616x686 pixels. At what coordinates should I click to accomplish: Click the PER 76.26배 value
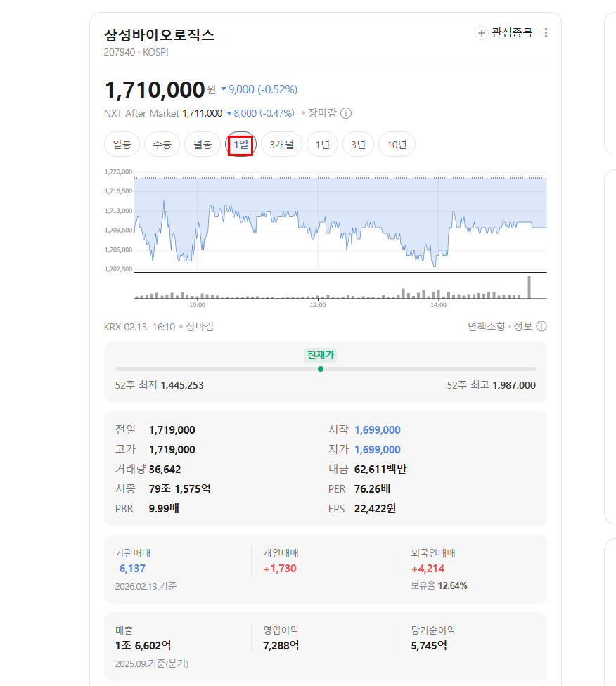coord(372,488)
